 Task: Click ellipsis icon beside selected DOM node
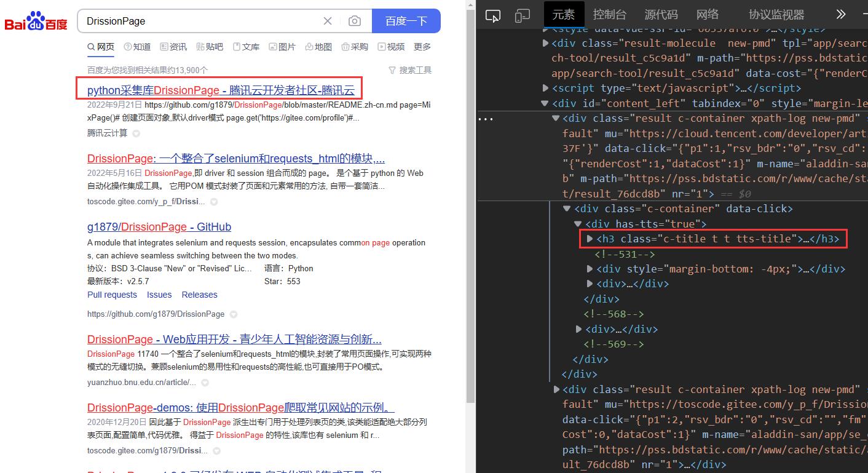486,119
